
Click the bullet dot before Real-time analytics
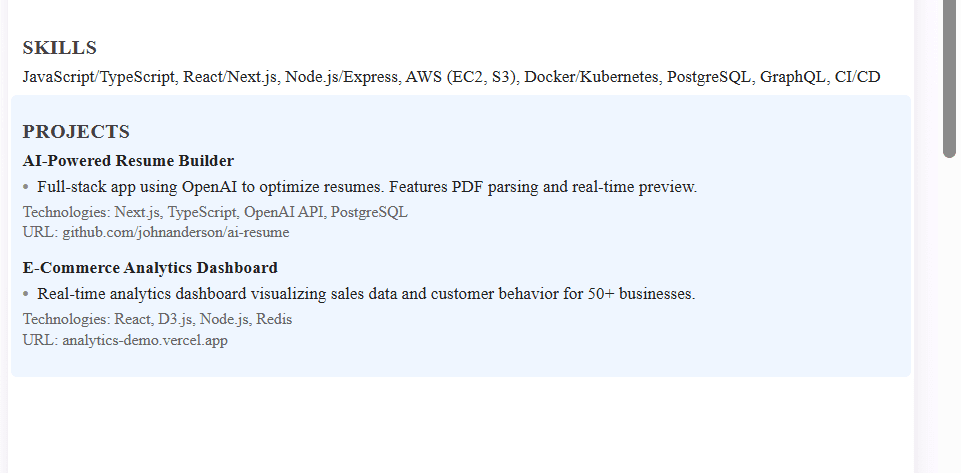point(26,294)
